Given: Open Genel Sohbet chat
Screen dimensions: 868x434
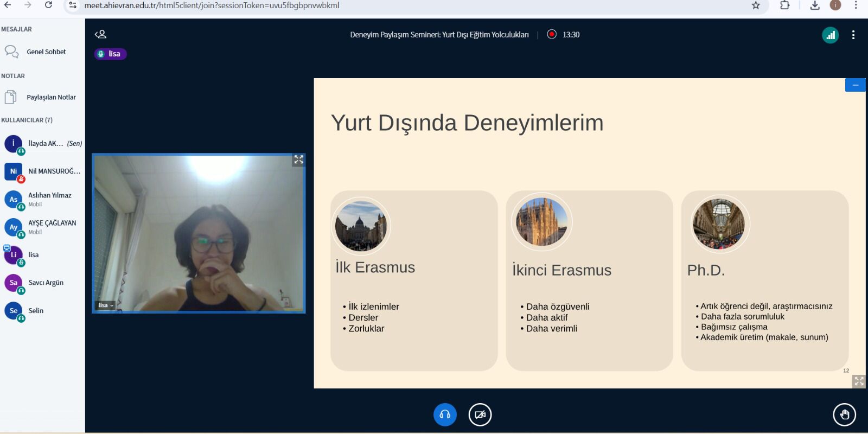Looking at the screenshot, I should (x=46, y=52).
